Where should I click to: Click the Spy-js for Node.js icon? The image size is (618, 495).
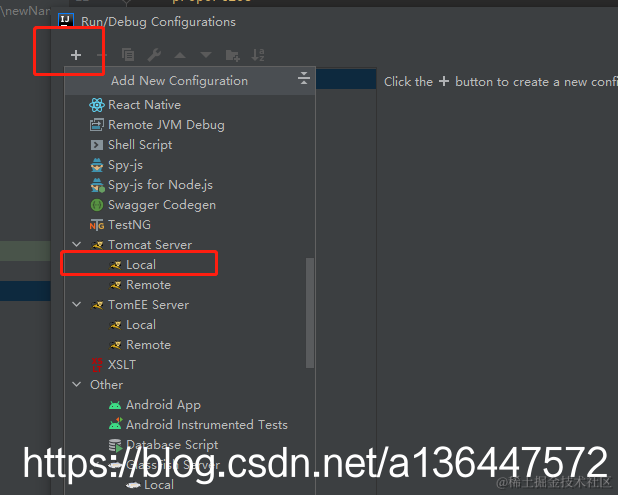pyautogui.click(x=97, y=185)
